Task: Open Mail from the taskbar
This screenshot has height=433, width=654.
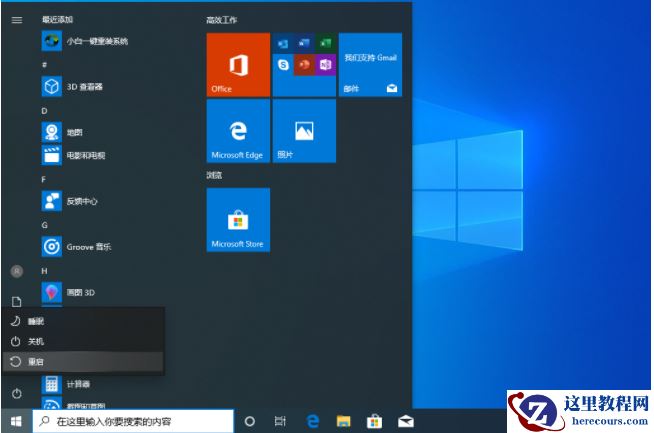Action: pyautogui.click(x=405, y=421)
